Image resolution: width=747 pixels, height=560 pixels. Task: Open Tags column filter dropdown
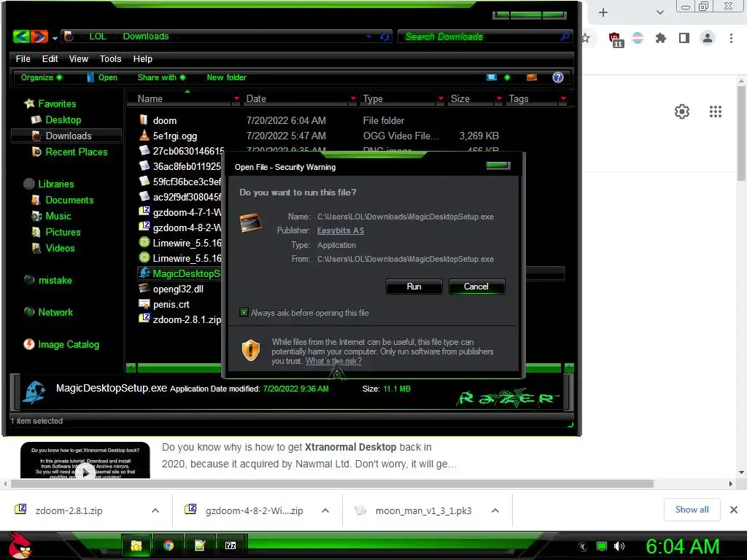[x=564, y=98]
